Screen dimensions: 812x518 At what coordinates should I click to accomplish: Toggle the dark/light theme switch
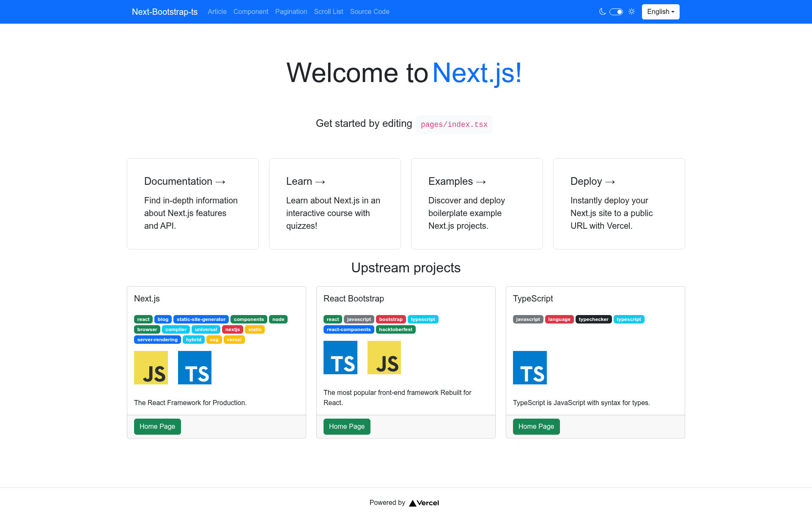click(616, 12)
